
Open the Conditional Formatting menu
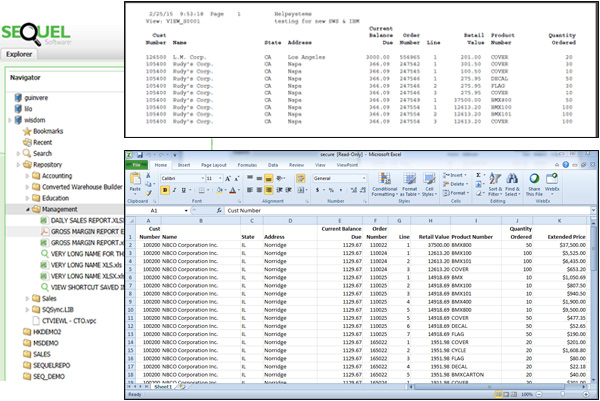tap(384, 184)
